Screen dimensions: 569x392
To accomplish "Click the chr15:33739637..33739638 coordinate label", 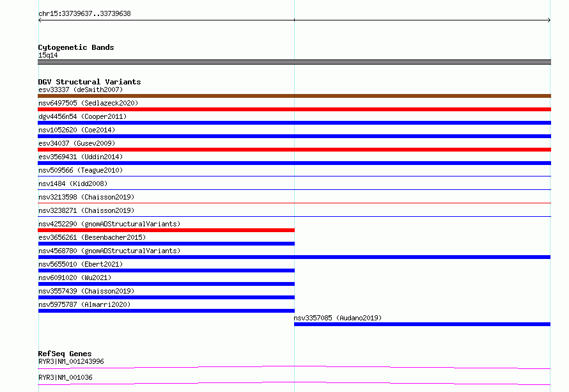I will pos(84,13).
